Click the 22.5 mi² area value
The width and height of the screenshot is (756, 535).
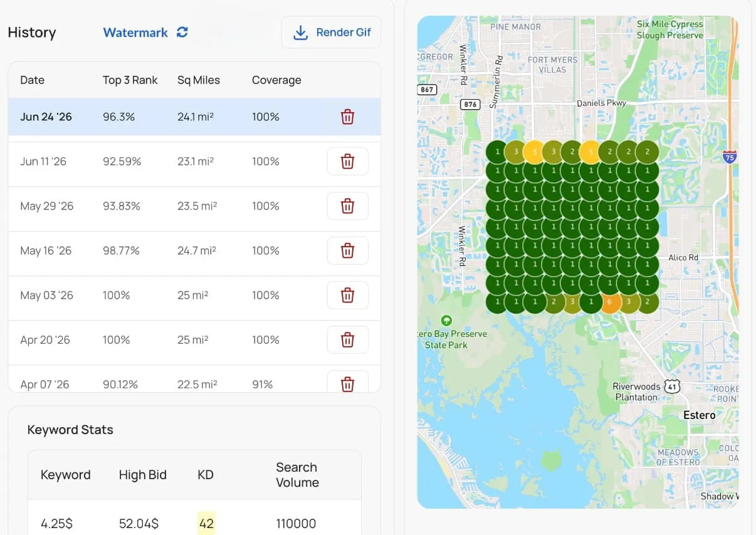tap(197, 384)
